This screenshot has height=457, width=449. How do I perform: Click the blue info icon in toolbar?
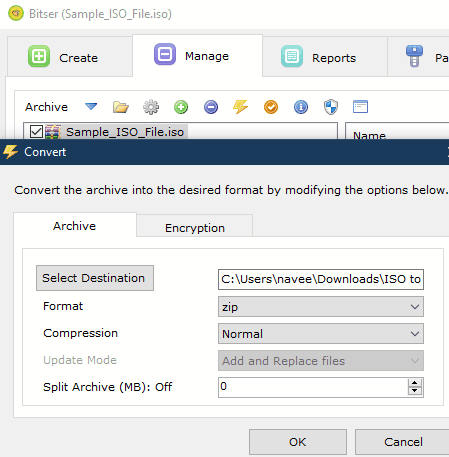(301, 107)
